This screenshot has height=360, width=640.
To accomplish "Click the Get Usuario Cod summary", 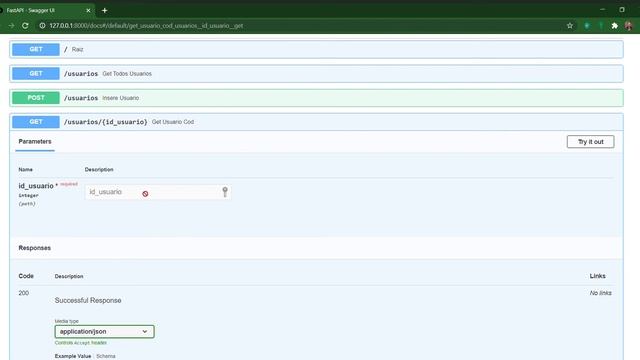I will [173, 122].
